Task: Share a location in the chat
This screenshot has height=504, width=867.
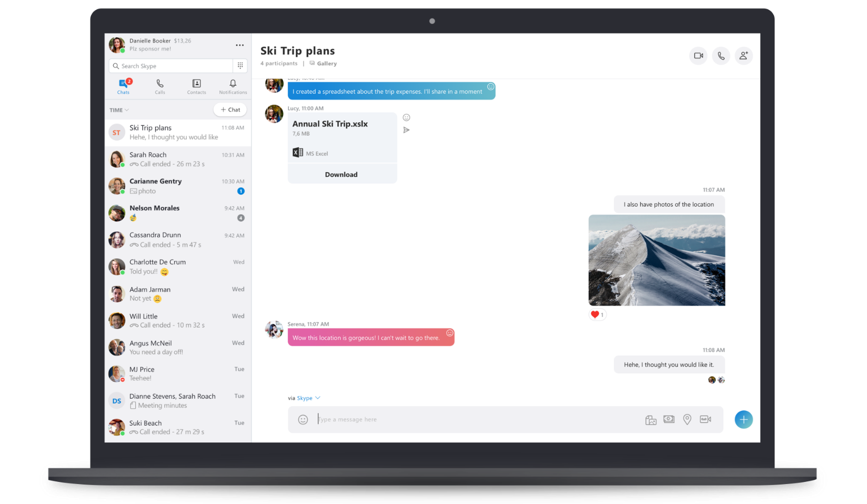Action: tap(687, 419)
